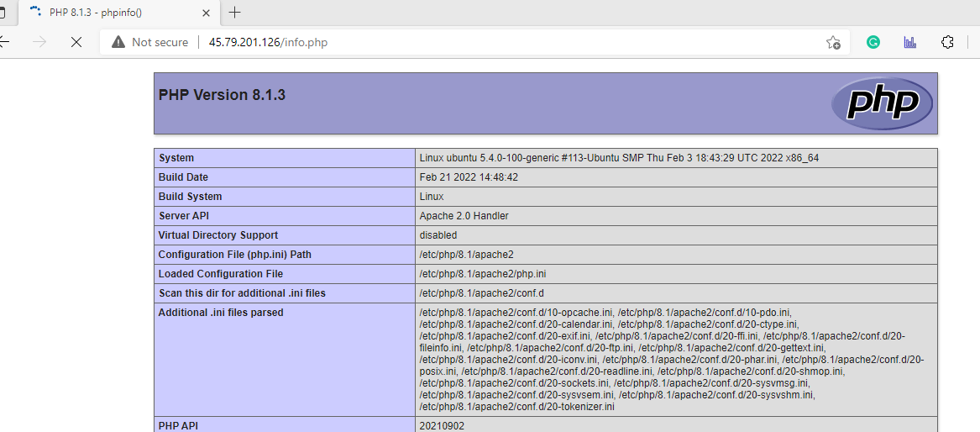This screenshot has height=432, width=980.
Task: Click the Virtual Directory Support label
Action: pos(218,235)
